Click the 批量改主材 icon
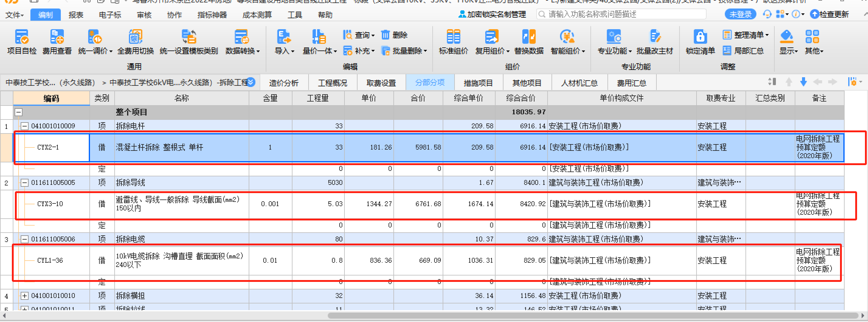Image resolution: width=868 pixels, height=322 pixels. 655,36
